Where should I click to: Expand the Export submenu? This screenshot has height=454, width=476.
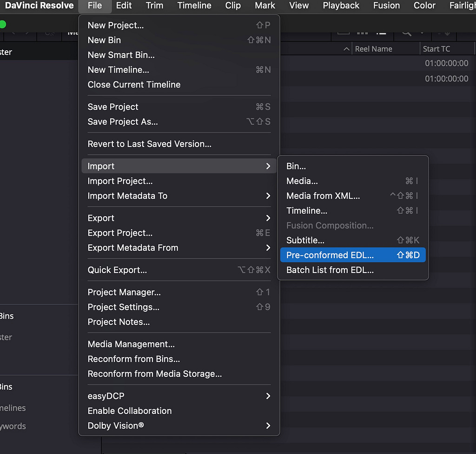click(179, 218)
